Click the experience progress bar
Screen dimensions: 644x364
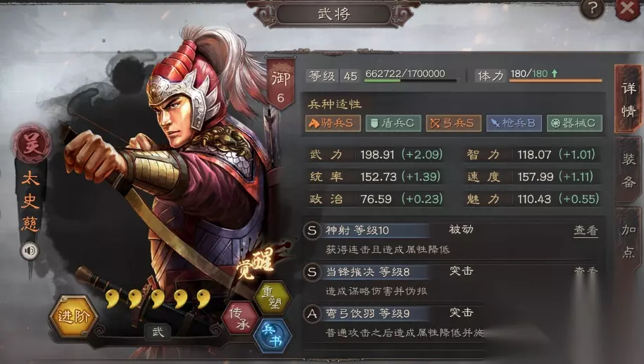(410, 80)
